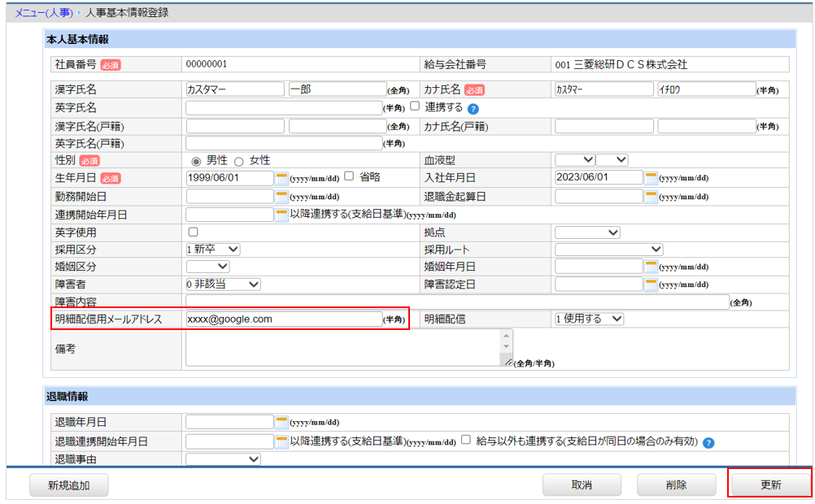Image resolution: width=815 pixels, height=504 pixels.
Task: Click the second 漢字氏名(戸籍) input field
Action: coord(338,126)
